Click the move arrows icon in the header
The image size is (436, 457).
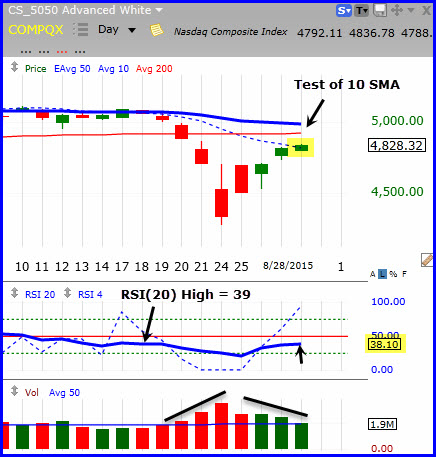coord(397,11)
